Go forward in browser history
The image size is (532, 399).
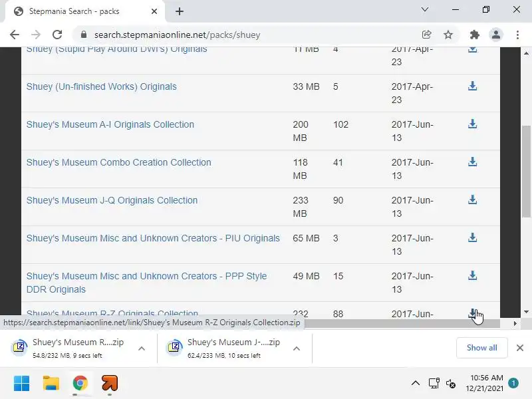(36, 35)
